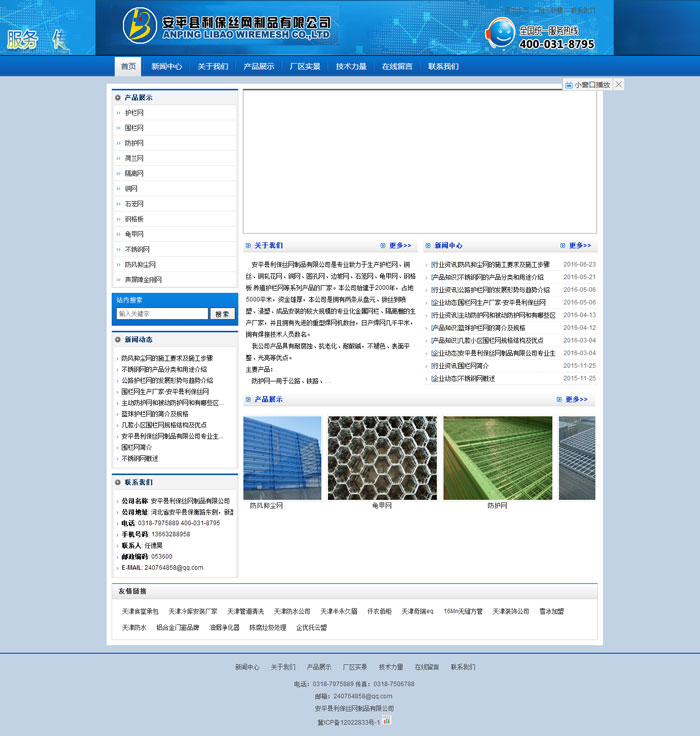This screenshot has height=736, width=700.
Task: Click the statistics icon beside the ICP number
Action: (386, 720)
